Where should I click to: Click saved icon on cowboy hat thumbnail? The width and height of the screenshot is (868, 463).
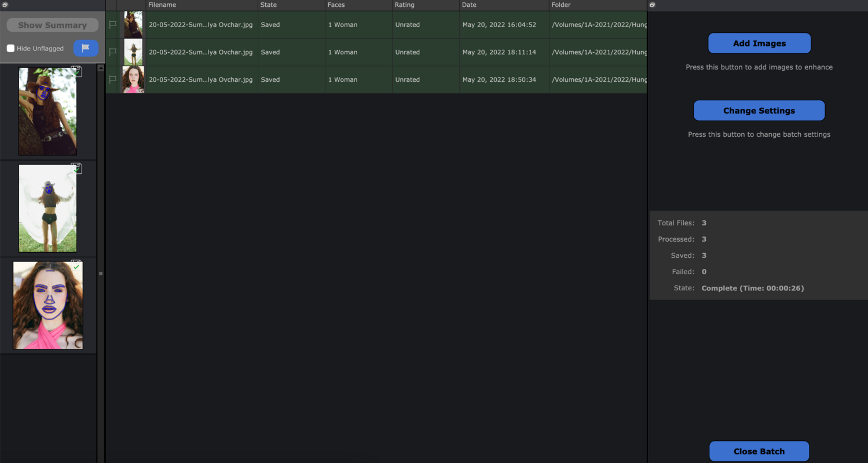[x=76, y=71]
